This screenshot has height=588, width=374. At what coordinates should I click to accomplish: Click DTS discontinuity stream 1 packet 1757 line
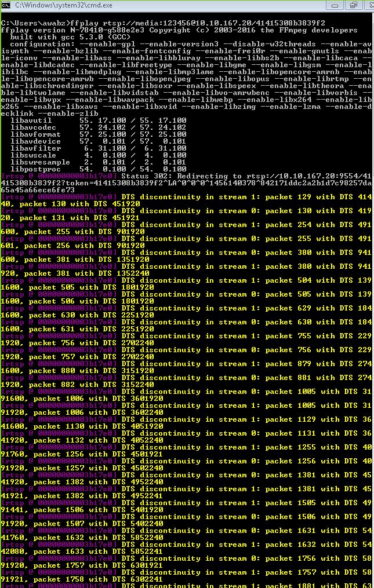point(186,572)
